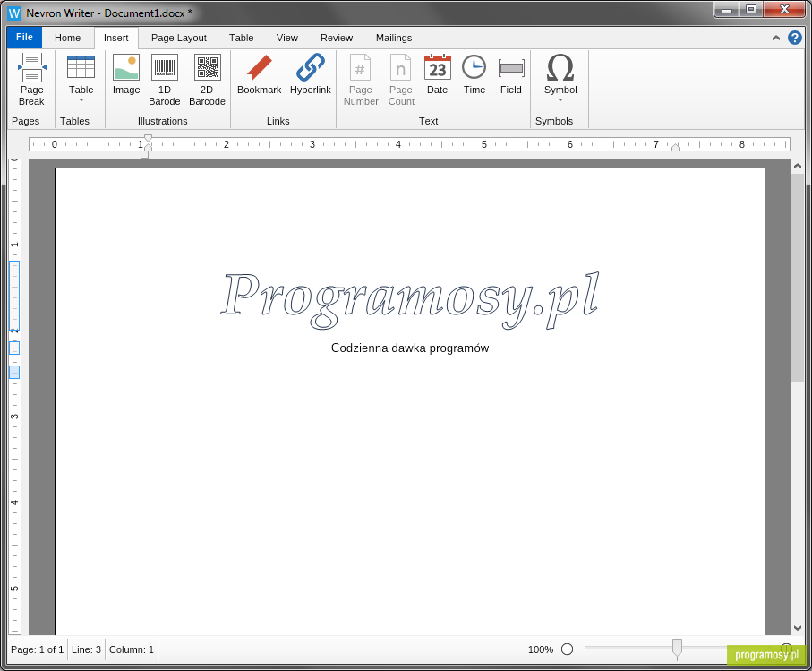Open the File menu
Screen dimensions: 812x671
pyautogui.click(x=24, y=38)
